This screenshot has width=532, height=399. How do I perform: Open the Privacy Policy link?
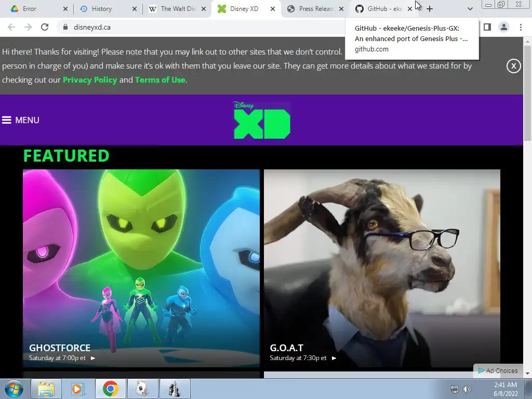[90, 80]
